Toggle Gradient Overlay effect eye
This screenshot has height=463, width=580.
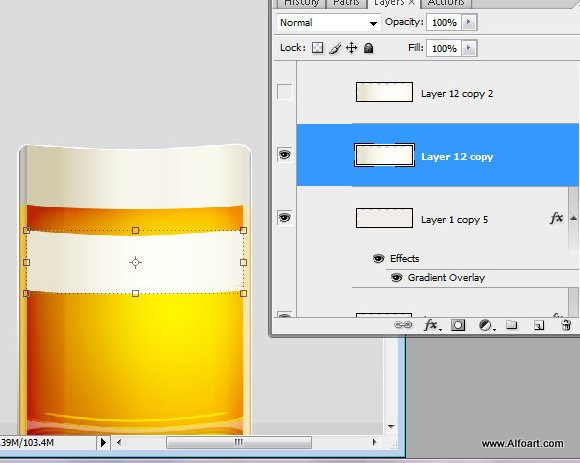pos(397,277)
